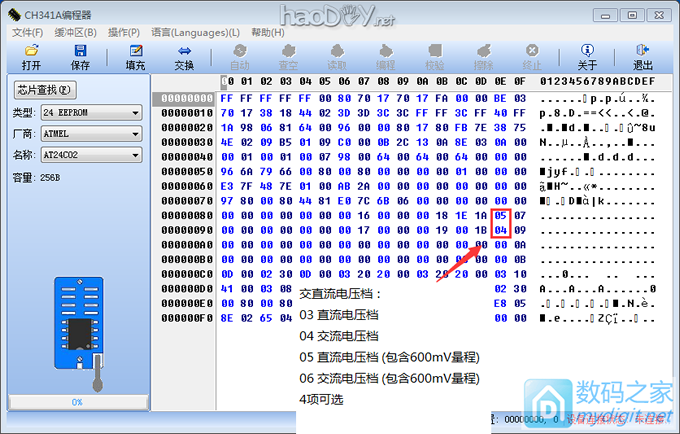
Task: Click the Auto (自动) toolbar icon
Action: click(x=240, y=57)
